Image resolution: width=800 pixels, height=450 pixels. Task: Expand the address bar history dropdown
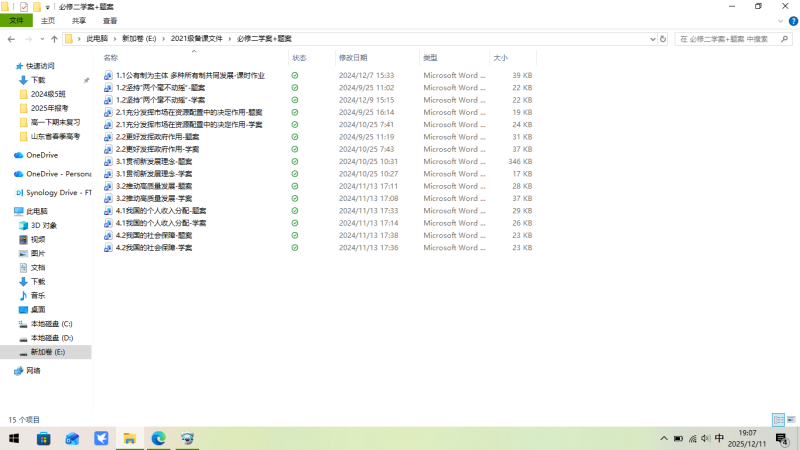tap(651, 39)
